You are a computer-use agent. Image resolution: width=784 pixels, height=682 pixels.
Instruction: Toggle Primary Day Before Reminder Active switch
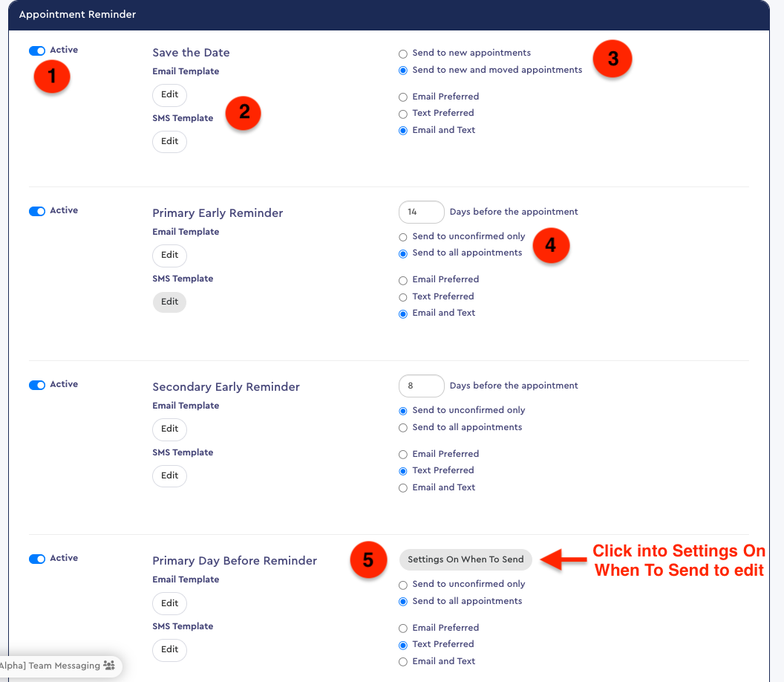click(x=36, y=559)
